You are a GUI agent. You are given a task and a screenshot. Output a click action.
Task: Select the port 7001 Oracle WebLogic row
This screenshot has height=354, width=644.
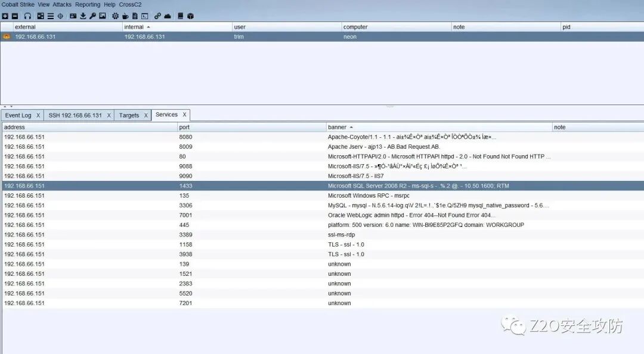[323, 215]
